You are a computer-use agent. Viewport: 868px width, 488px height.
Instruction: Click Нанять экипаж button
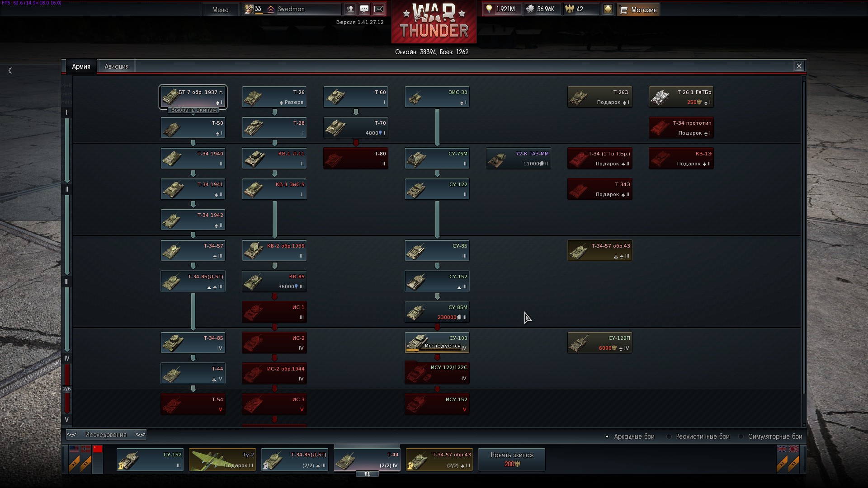pyautogui.click(x=512, y=459)
